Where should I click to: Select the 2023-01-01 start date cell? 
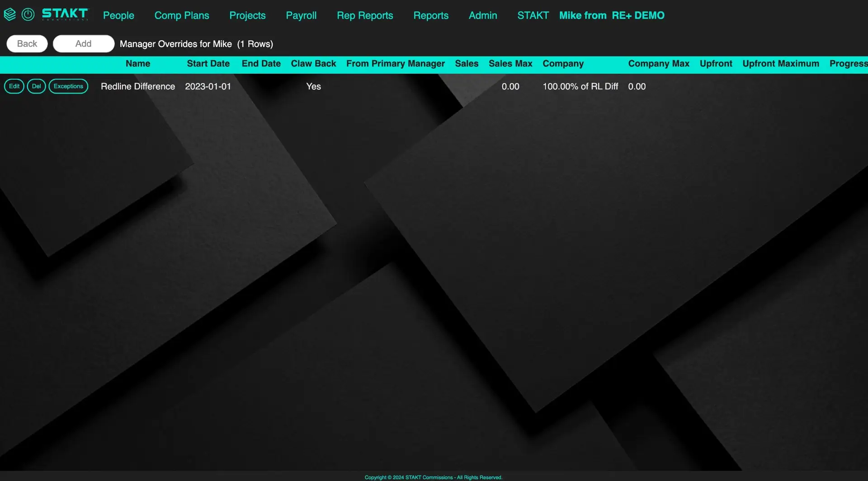tap(208, 86)
